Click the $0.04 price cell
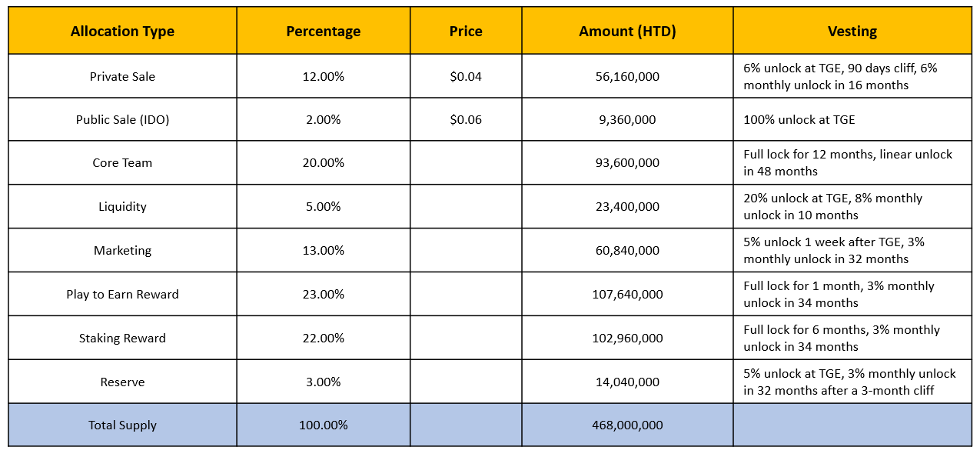 pos(466,76)
